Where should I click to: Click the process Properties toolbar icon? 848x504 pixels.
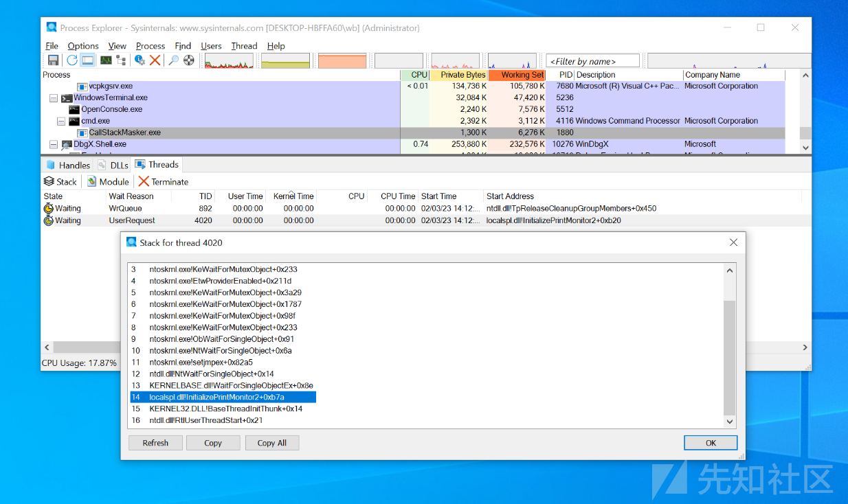click(140, 60)
